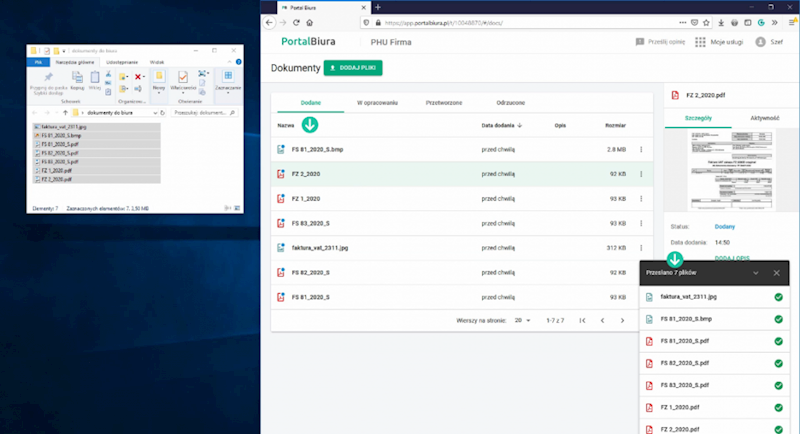Open page actions three-dots menu in address bar
This screenshot has height=434, width=800.
[x=683, y=22]
